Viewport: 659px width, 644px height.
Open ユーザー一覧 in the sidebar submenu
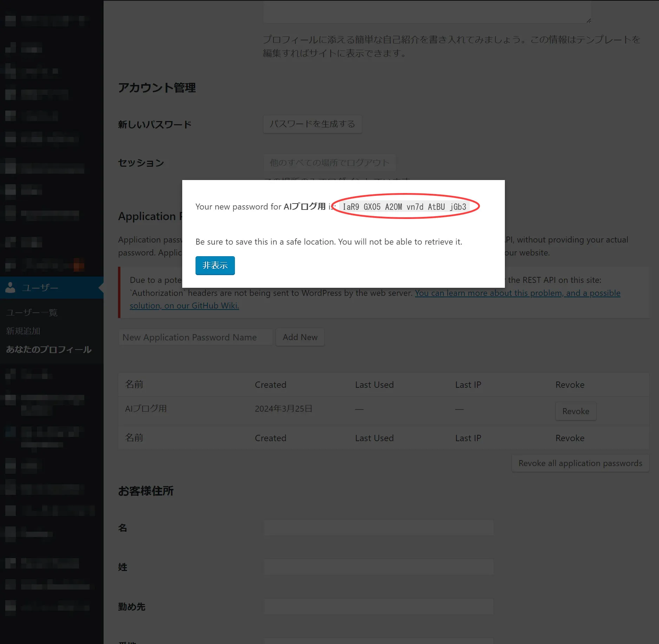[x=32, y=312]
